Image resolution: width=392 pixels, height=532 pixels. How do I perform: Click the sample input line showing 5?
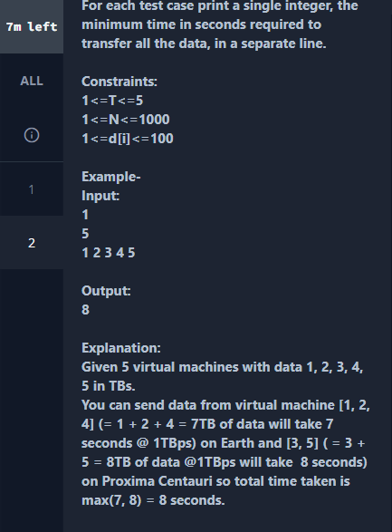click(85, 234)
